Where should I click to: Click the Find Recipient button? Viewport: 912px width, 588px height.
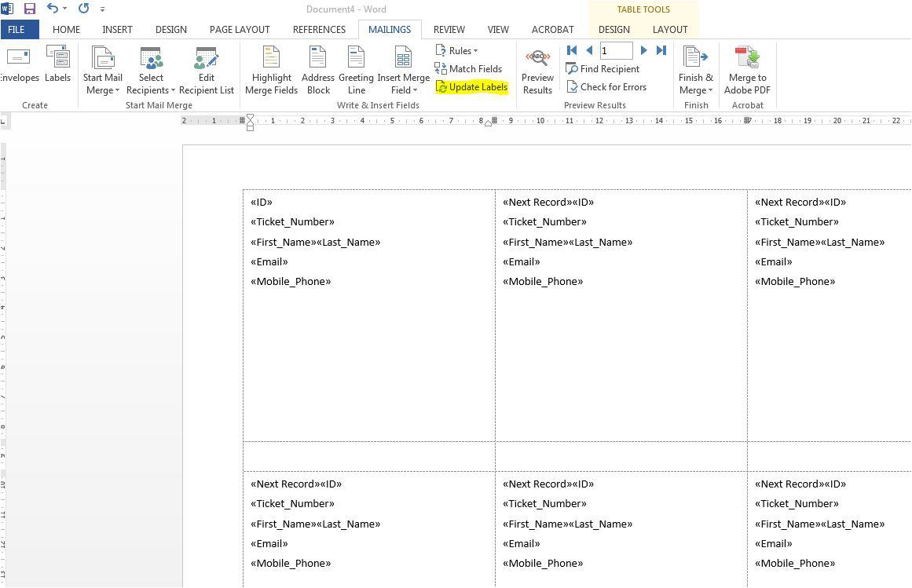point(603,69)
